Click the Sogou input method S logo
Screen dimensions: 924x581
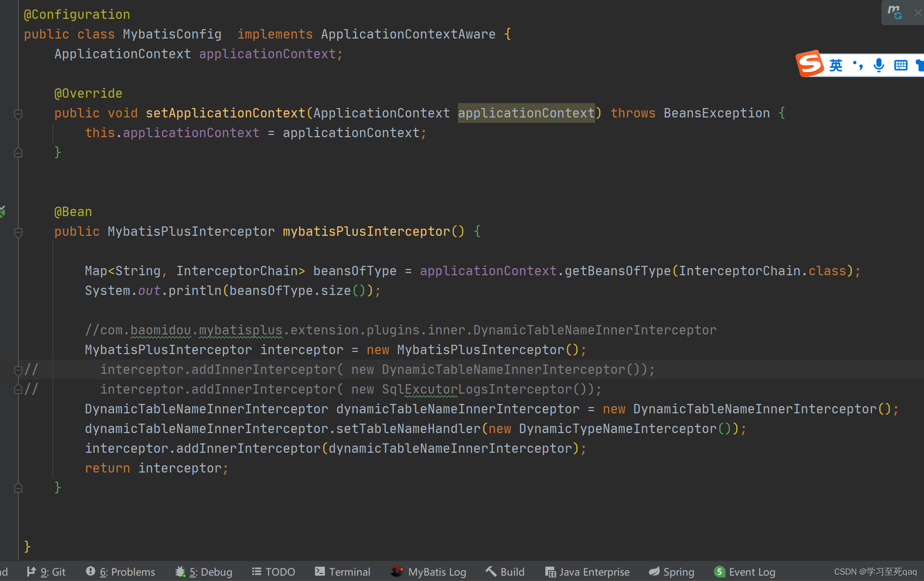pos(810,64)
